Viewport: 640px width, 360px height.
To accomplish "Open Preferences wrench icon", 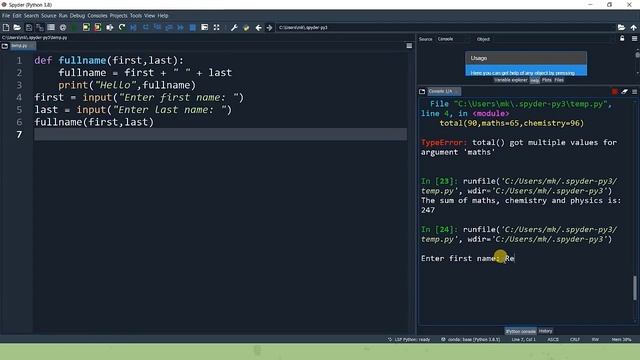I will (234, 27).
